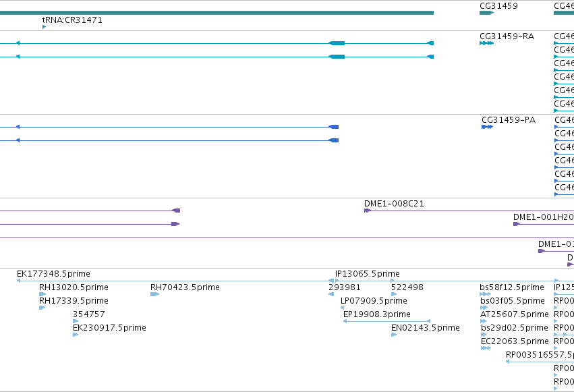574x392 pixels.
Task: Click the tRNA:CR31471 gene label
Action: click(72, 20)
